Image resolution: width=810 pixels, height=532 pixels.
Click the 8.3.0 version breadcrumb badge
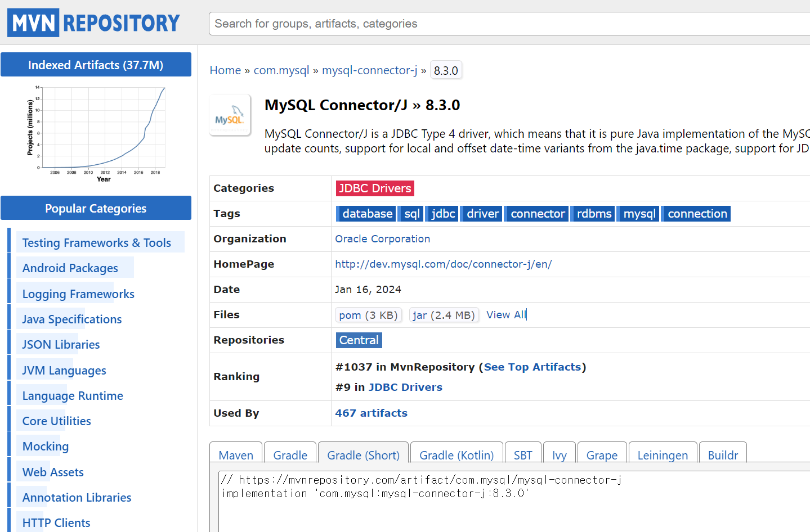[446, 71]
